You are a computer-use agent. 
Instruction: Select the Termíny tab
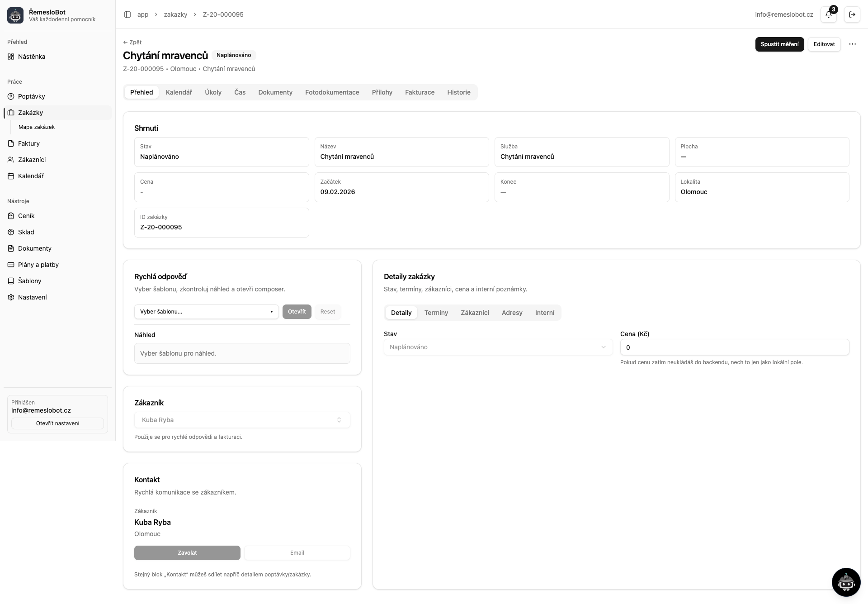(x=436, y=313)
